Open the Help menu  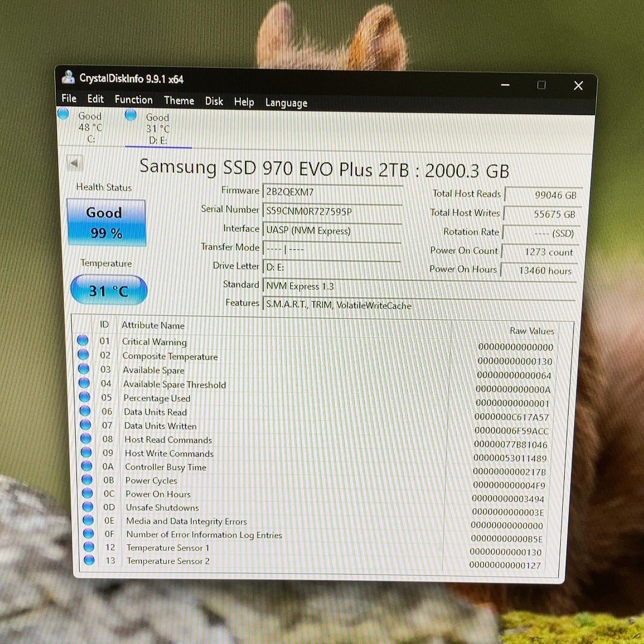click(x=244, y=102)
